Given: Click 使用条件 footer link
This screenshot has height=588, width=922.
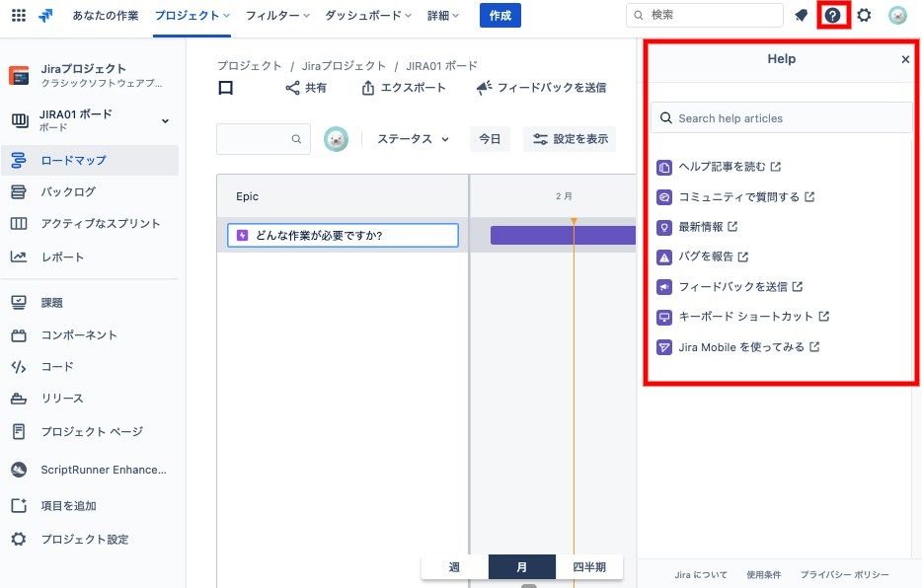Looking at the screenshot, I should pyautogui.click(x=764, y=574).
